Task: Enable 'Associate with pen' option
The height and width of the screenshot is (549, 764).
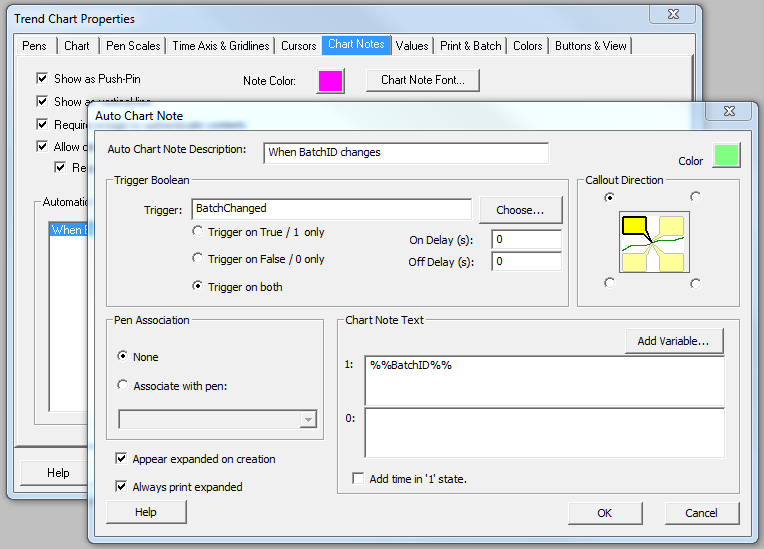Action: (123, 385)
